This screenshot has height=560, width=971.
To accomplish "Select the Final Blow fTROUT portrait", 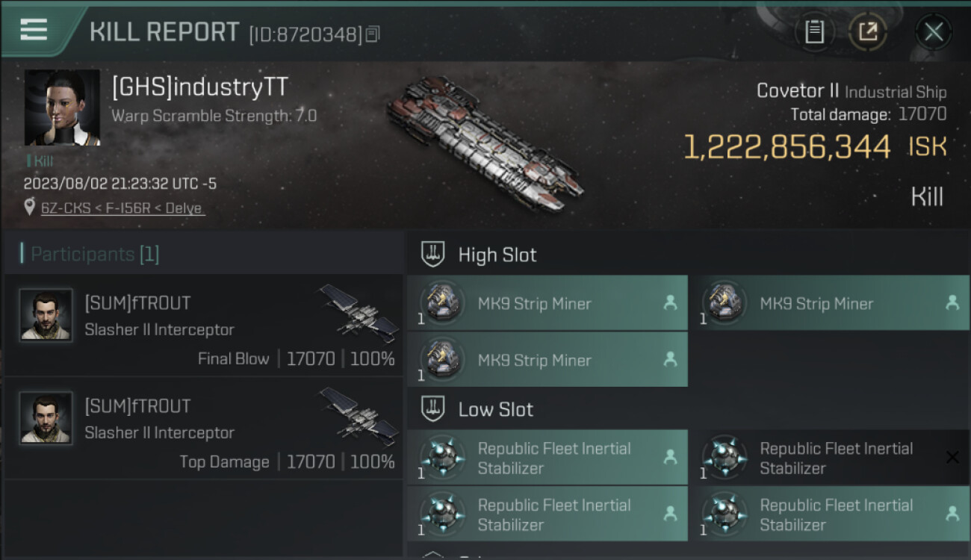I will pyautogui.click(x=46, y=314).
